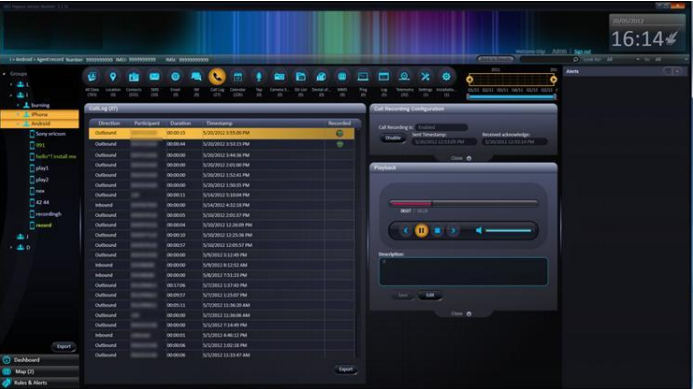Expand the D group node
This screenshot has height=389, width=693.
pyautogui.click(x=11, y=248)
